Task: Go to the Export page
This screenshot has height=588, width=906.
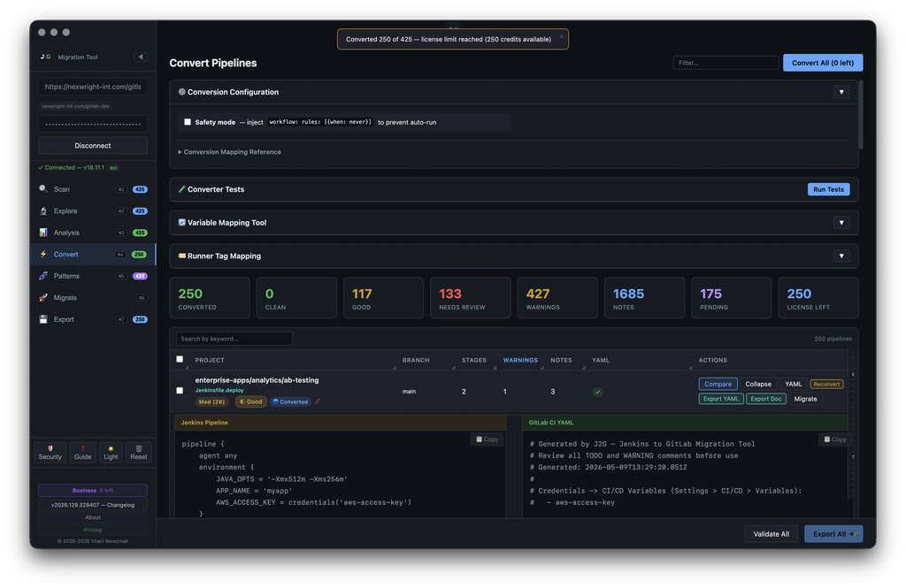Action: 93,319
